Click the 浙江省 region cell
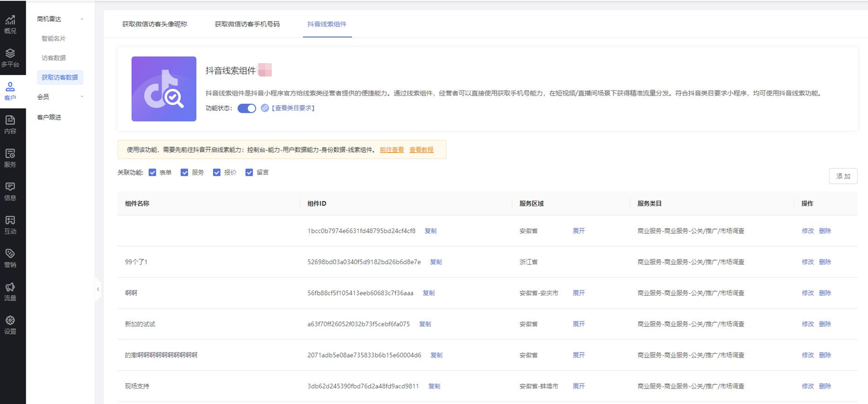 coord(528,262)
